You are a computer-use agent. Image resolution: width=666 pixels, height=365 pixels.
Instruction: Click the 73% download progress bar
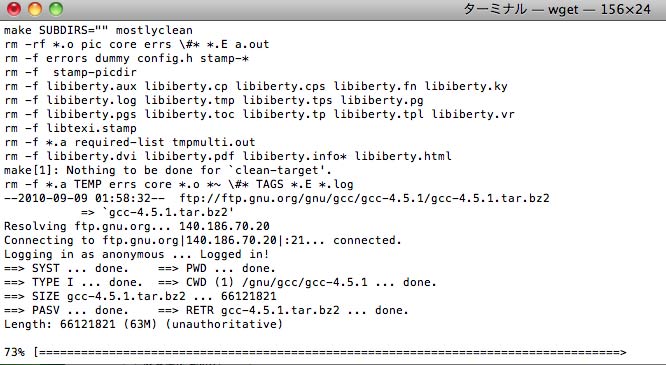tap(330, 352)
